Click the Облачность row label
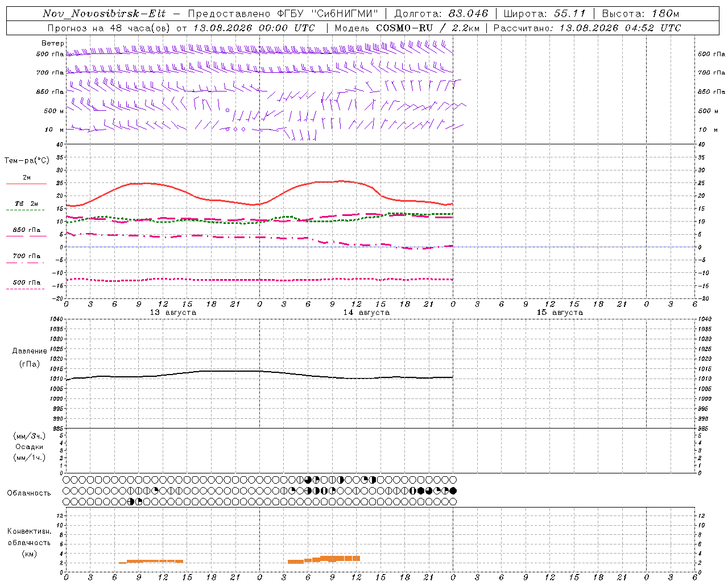Image resolution: width=728 pixels, height=582 pixels. tap(29, 493)
